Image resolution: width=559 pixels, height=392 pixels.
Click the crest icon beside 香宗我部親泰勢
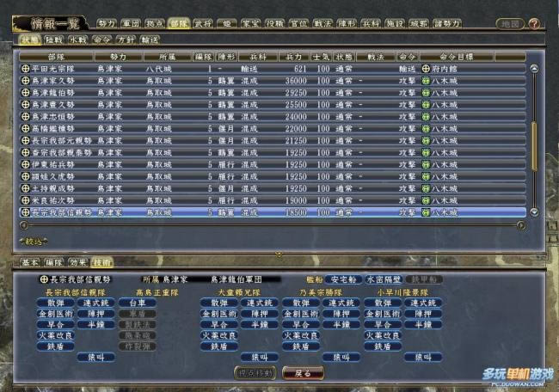pos(25,152)
